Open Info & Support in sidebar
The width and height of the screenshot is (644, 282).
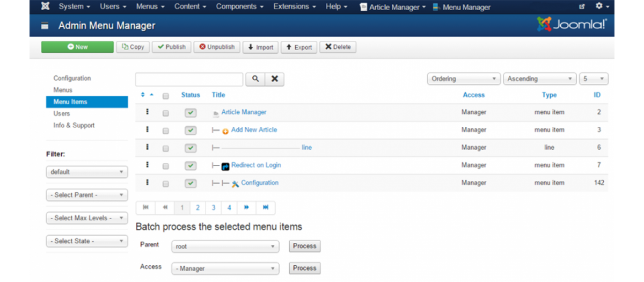pos(74,125)
